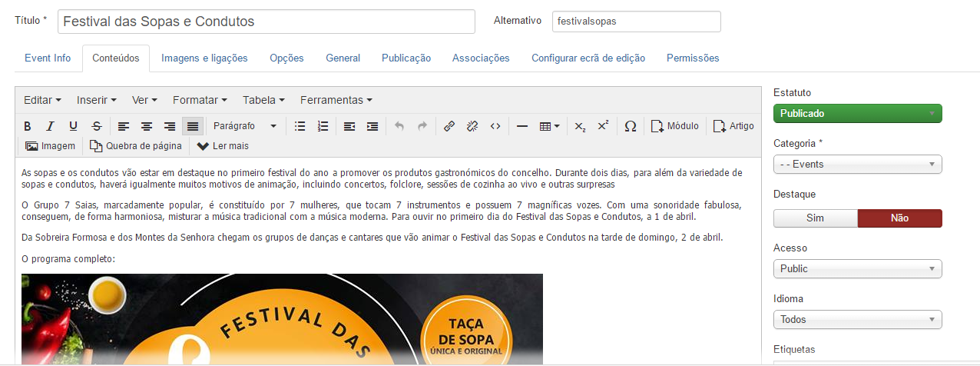Undo the last edit
Screen dimensions: 980x366
point(399,126)
